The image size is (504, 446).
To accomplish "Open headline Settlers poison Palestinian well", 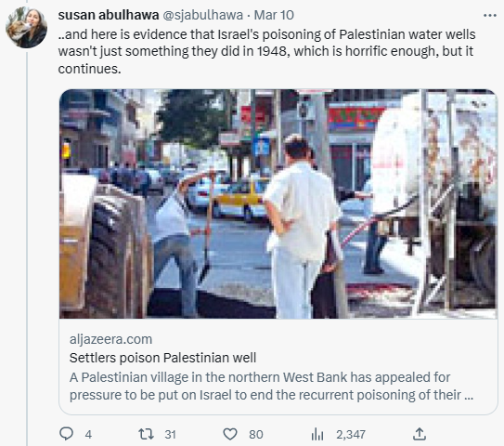I will pyautogui.click(x=162, y=358).
